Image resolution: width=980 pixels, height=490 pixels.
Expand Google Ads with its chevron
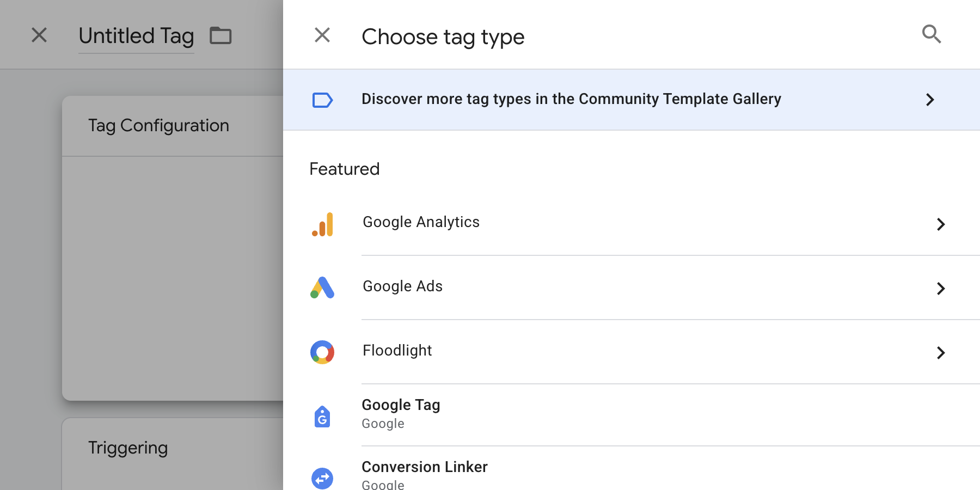coord(941,289)
